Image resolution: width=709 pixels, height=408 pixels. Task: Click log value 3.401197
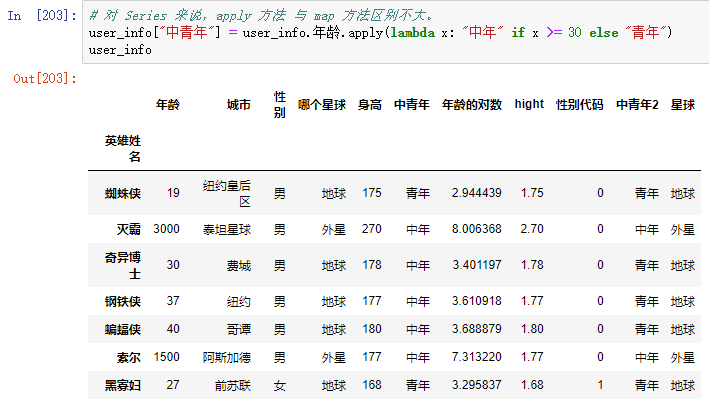tap(477, 265)
